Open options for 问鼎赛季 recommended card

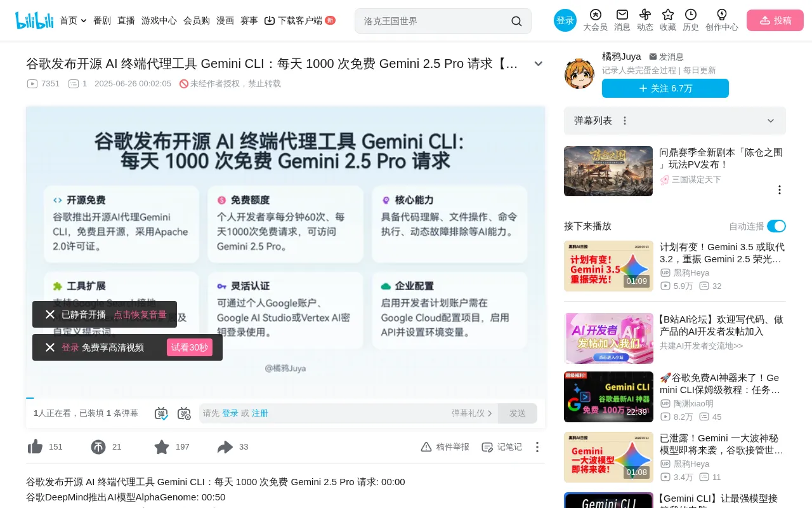[x=780, y=190]
